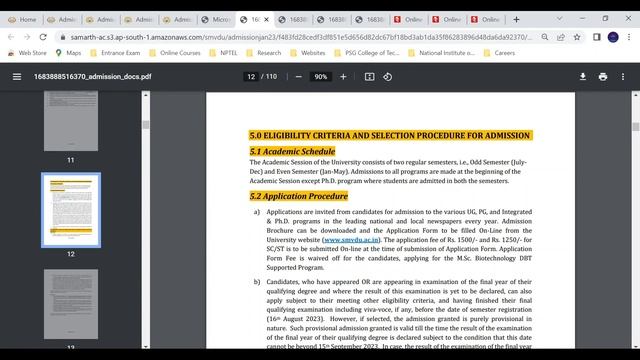Open the Research bookmark folder
The width and height of the screenshot is (640, 360).
coord(264,53)
